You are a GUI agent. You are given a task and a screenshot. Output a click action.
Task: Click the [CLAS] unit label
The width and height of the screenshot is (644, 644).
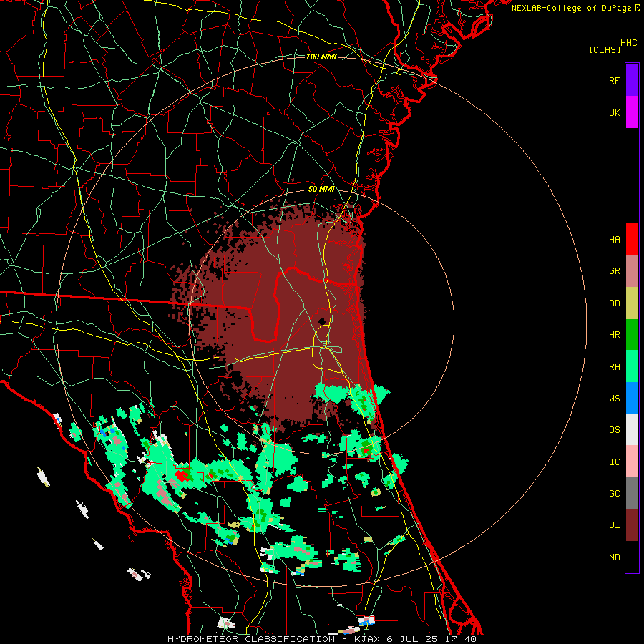605,50
